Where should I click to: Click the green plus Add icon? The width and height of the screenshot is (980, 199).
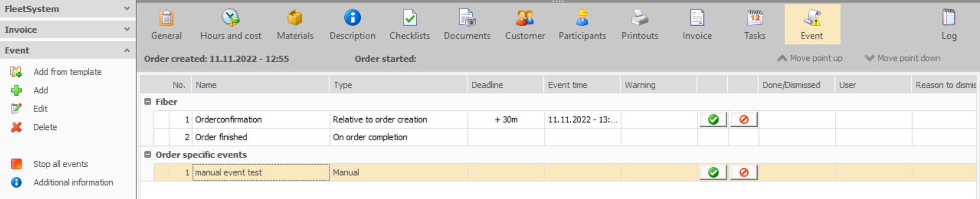16,91
